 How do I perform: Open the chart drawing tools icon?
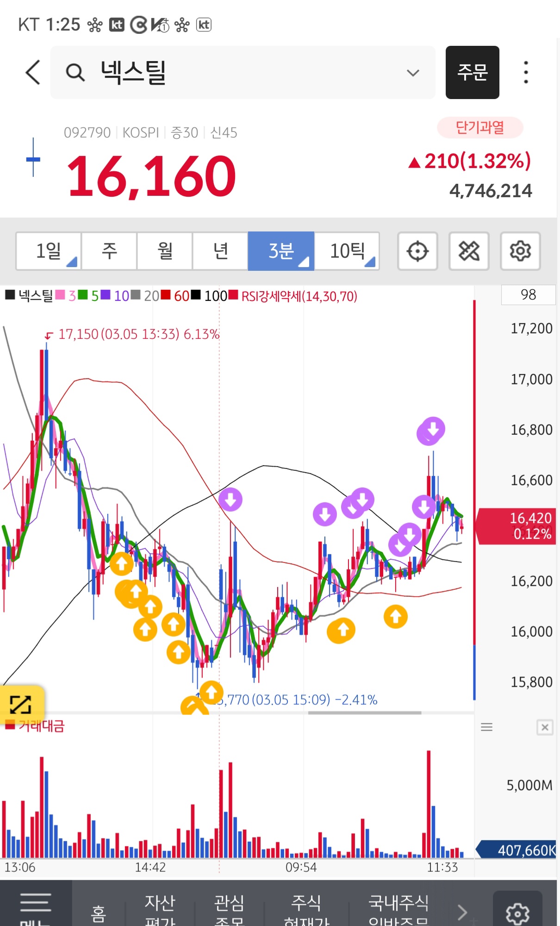[469, 251]
